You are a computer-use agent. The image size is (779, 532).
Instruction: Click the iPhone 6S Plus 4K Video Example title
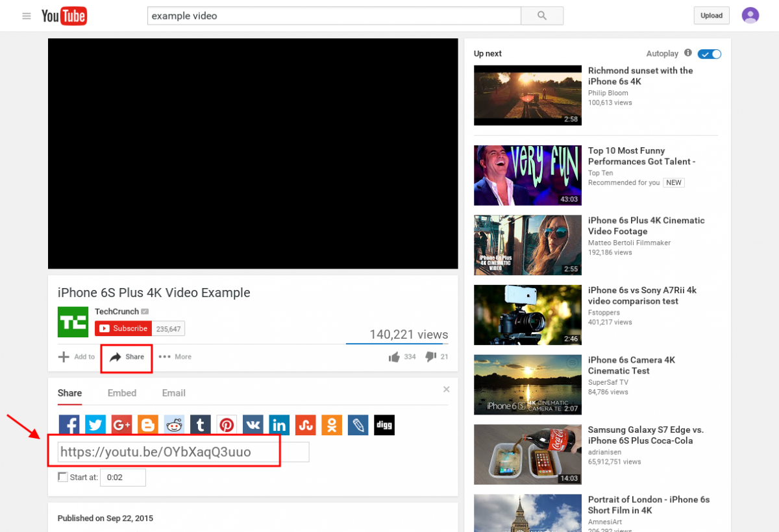click(x=154, y=293)
